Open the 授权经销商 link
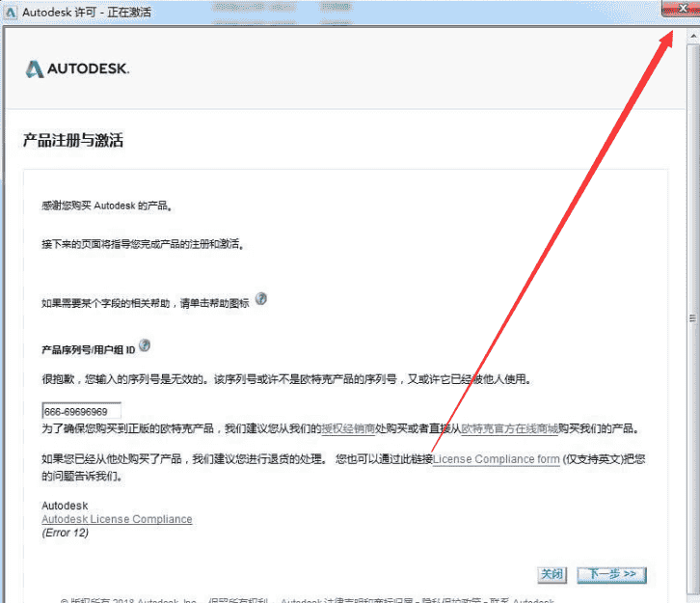 tap(348, 428)
